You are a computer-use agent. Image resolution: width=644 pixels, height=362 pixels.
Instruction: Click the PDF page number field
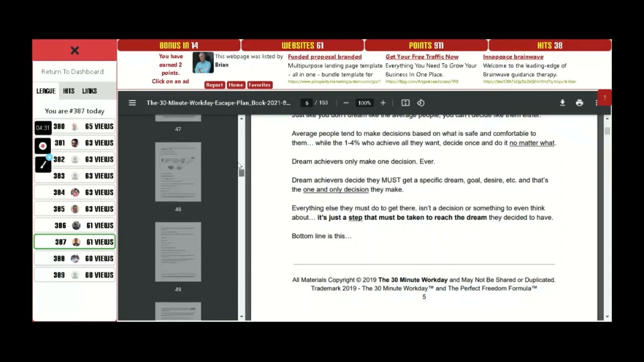[x=306, y=103]
